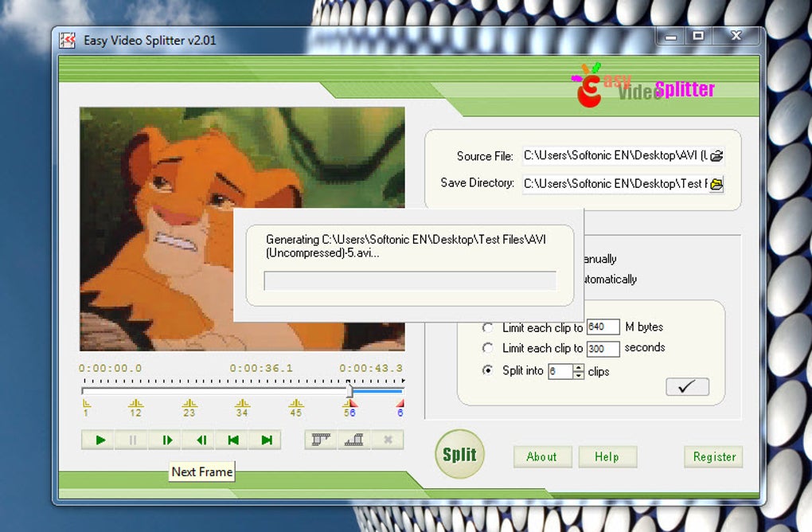Select timeline marker 1
This screenshot has height=532, width=812.
86,408
